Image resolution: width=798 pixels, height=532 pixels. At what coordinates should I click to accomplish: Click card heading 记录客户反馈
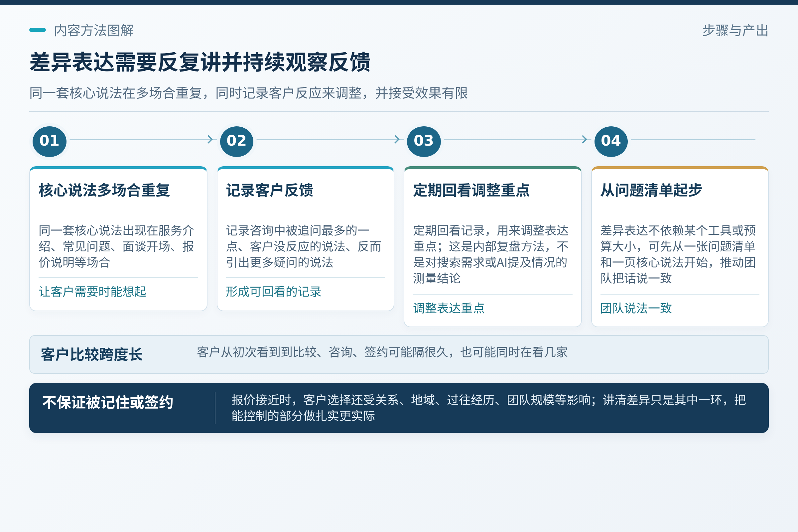(270, 190)
